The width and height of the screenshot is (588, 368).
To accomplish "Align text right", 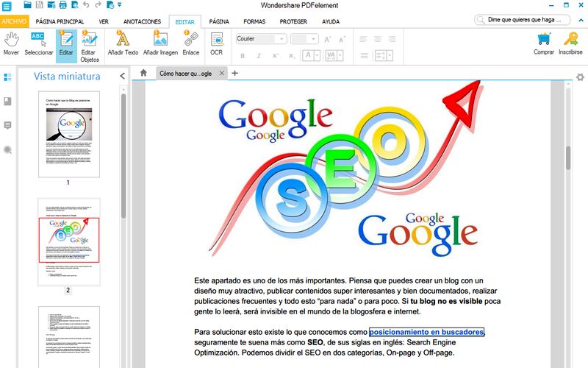I will tap(392, 39).
